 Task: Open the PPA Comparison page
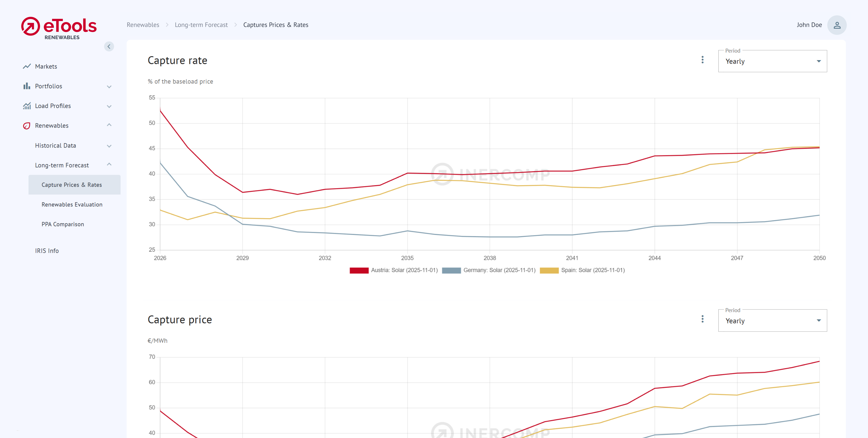[63, 224]
